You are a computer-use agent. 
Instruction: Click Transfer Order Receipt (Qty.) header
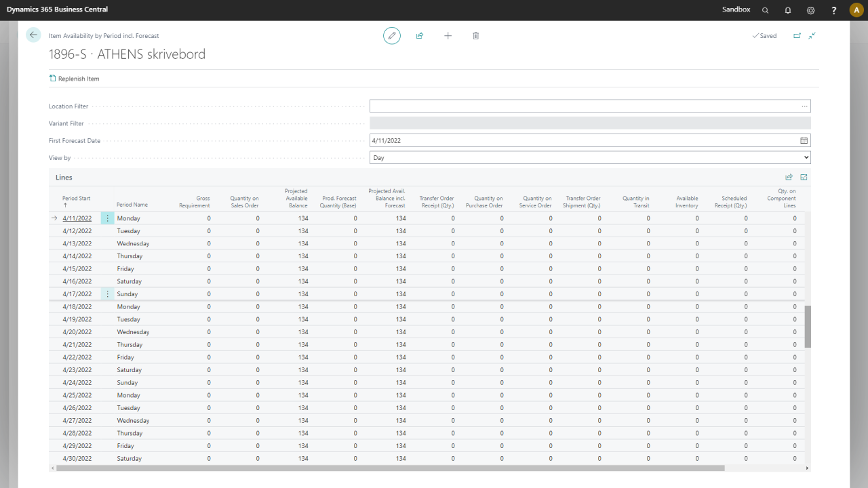click(437, 202)
